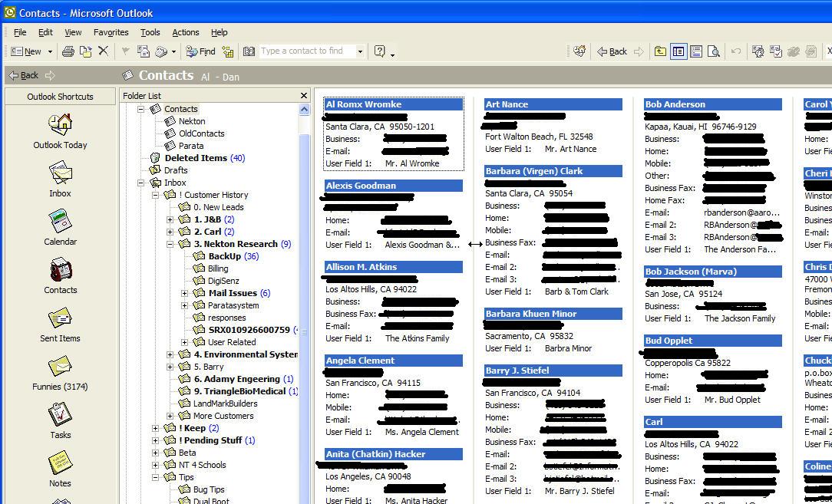Expand the Mail Issues folder
This screenshot has width=832, height=504.
[185, 293]
